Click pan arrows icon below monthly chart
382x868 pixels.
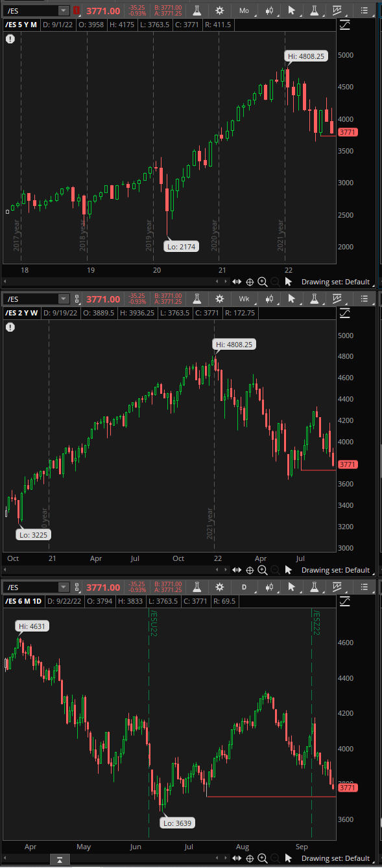237,282
